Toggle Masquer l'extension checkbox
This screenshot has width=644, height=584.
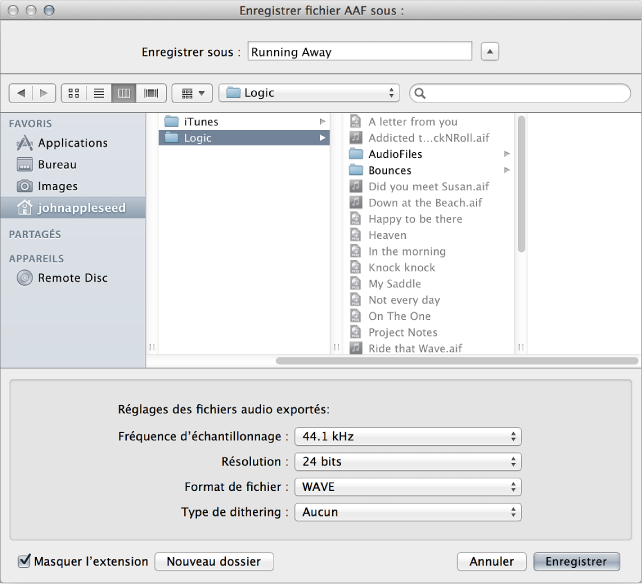pos(24,561)
